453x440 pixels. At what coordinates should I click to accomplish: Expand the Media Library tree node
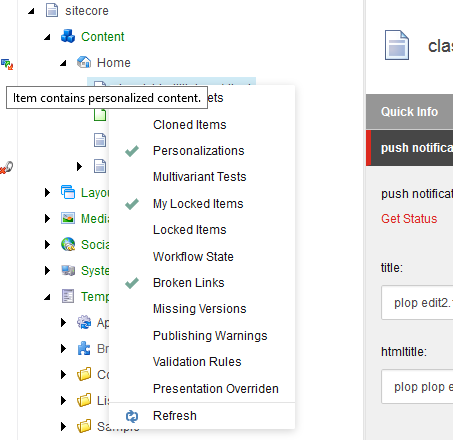47,218
